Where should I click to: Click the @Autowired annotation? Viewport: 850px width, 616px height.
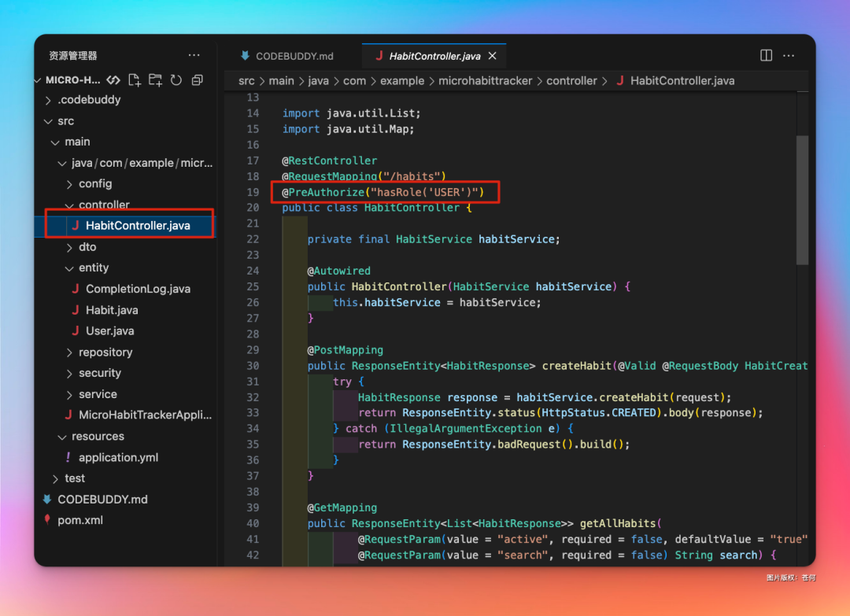click(338, 271)
